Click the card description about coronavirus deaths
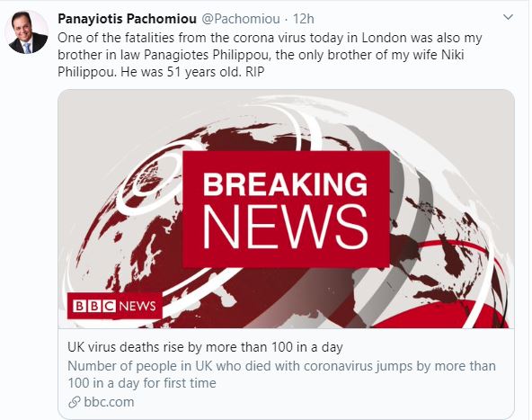This screenshot has height=420, width=532. tap(281, 374)
